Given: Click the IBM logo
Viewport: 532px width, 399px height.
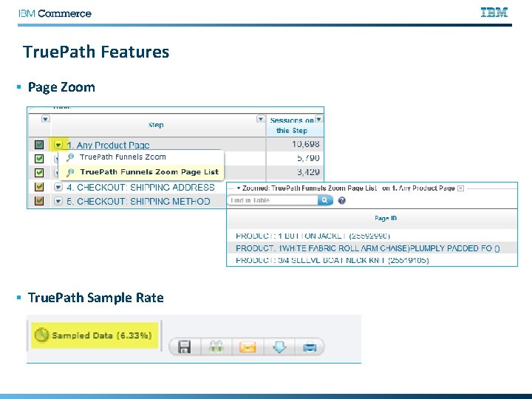Looking at the screenshot, I should pos(494,13).
